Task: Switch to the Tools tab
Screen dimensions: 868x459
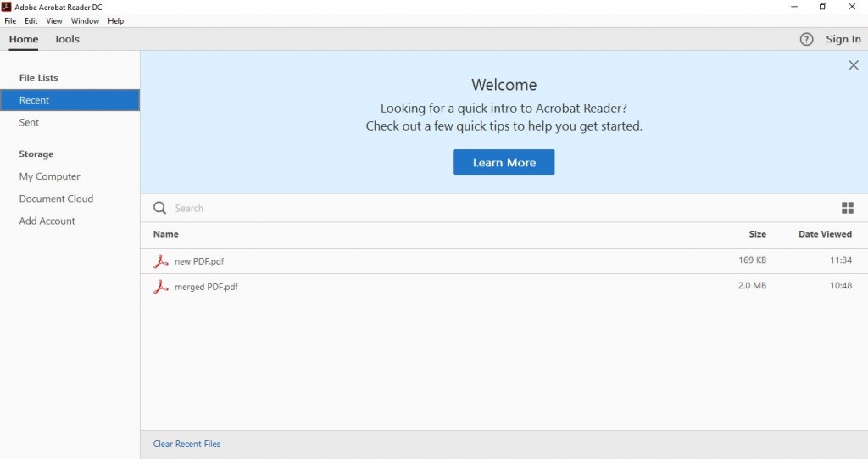Action: tap(66, 39)
